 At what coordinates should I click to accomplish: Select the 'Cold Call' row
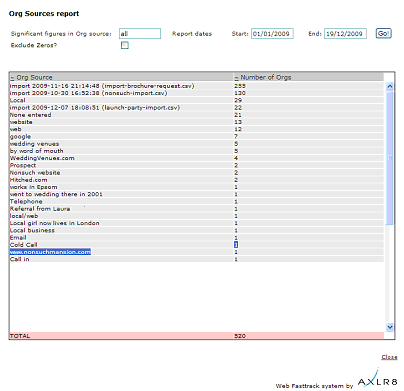(197, 245)
